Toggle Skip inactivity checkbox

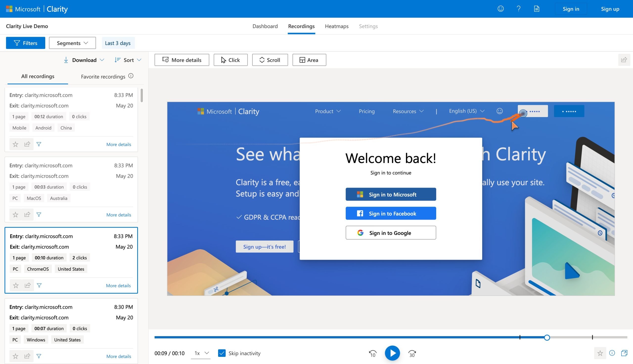click(x=222, y=353)
